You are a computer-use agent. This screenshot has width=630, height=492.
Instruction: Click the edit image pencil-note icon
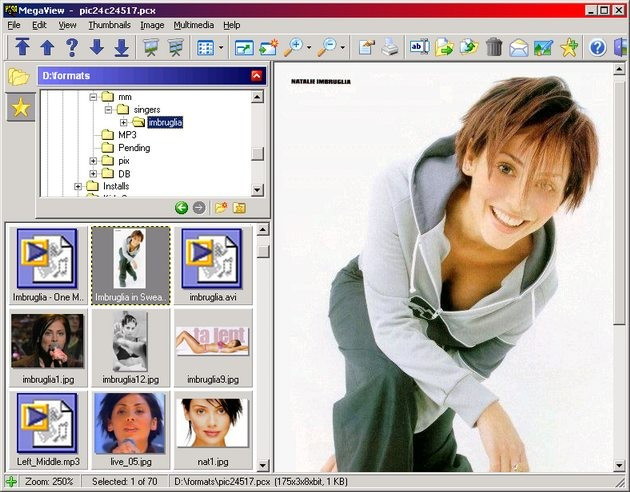pyautogui.click(x=366, y=47)
